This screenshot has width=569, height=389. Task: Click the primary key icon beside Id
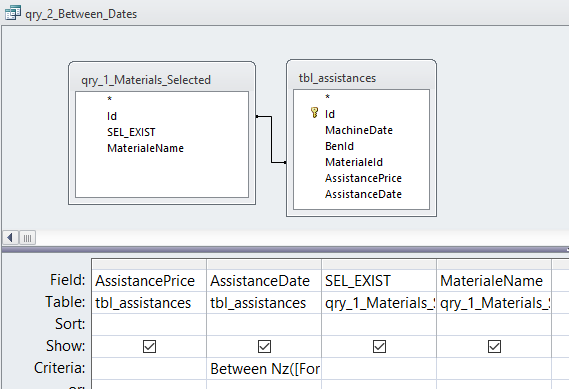coord(315,113)
